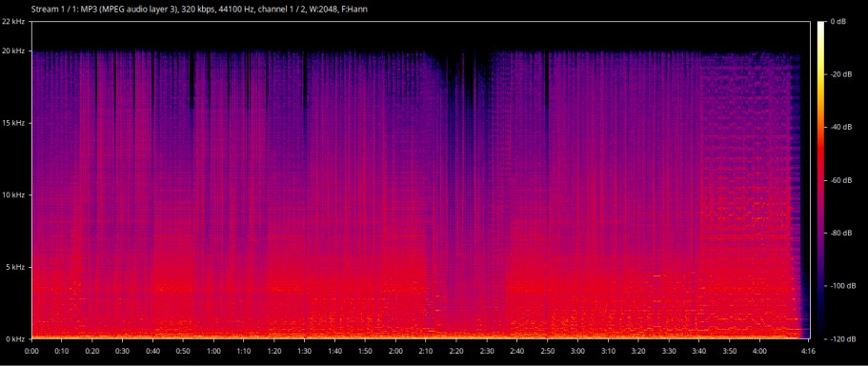Click the 2:30 time axis label

486,351
